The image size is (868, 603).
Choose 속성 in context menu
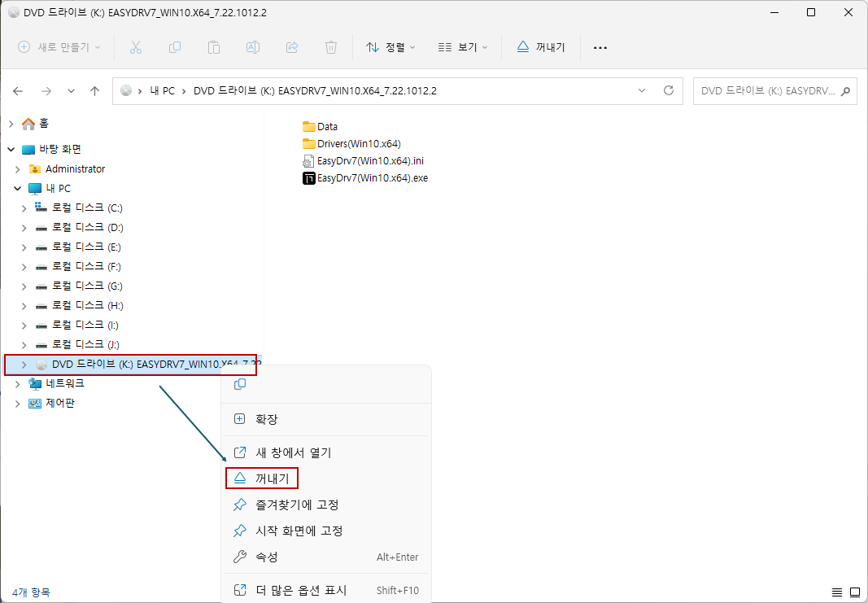coord(325,557)
